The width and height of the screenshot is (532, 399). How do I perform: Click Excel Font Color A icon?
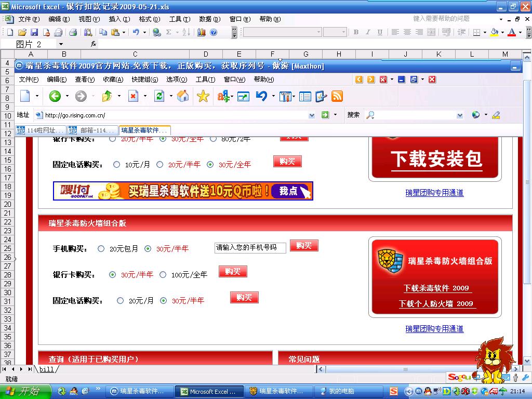pos(512,32)
